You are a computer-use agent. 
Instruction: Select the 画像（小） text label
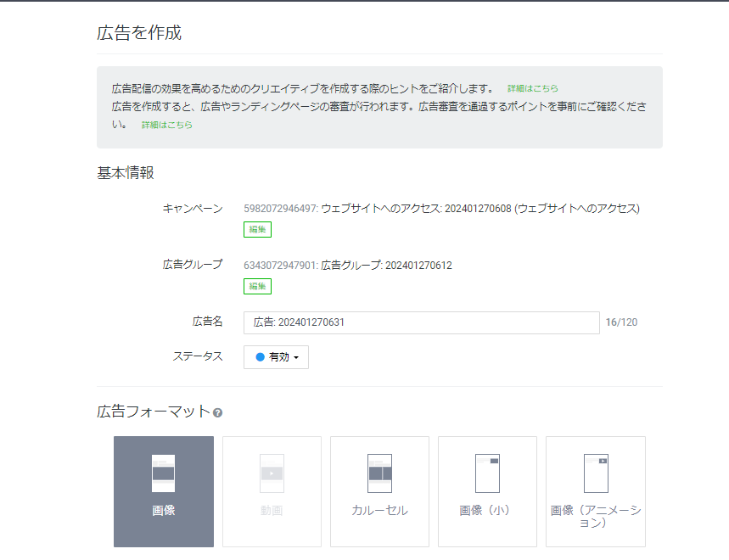pos(487,511)
